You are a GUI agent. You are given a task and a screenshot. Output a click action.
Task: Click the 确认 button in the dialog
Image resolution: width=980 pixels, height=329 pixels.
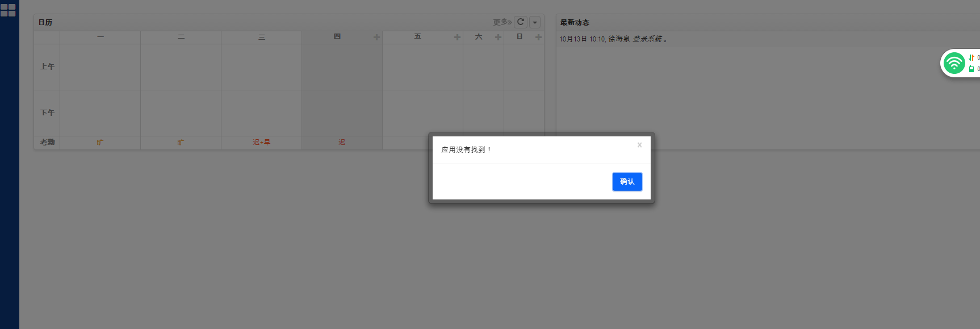627,182
